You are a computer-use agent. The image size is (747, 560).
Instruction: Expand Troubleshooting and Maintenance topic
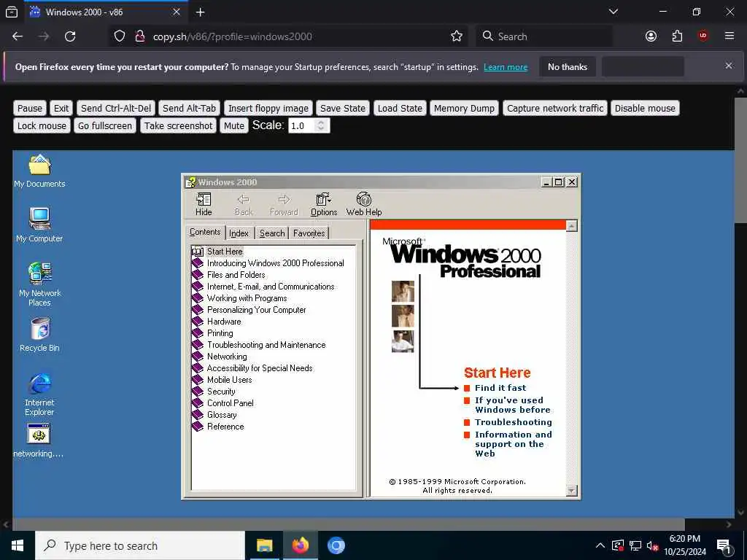click(266, 345)
